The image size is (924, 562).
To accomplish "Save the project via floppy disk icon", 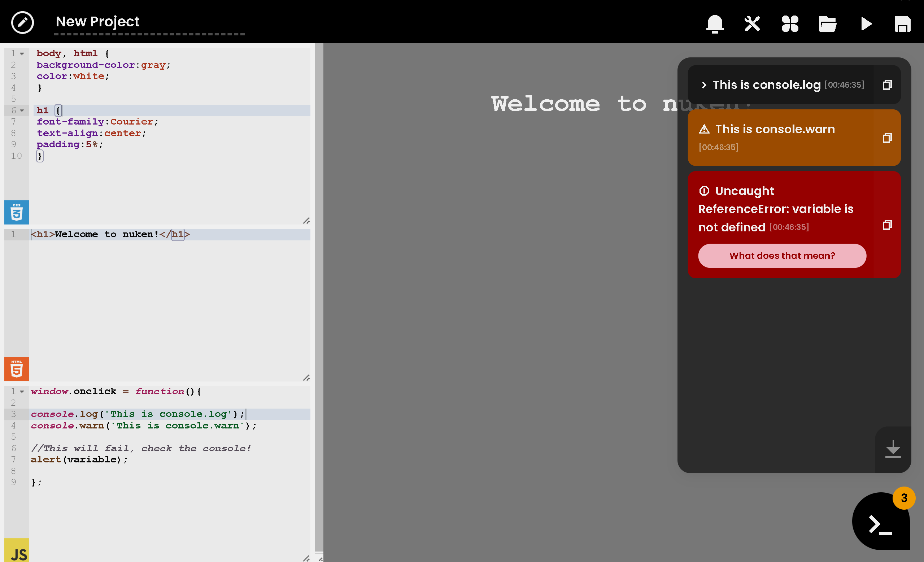I will click(x=902, y=24).
